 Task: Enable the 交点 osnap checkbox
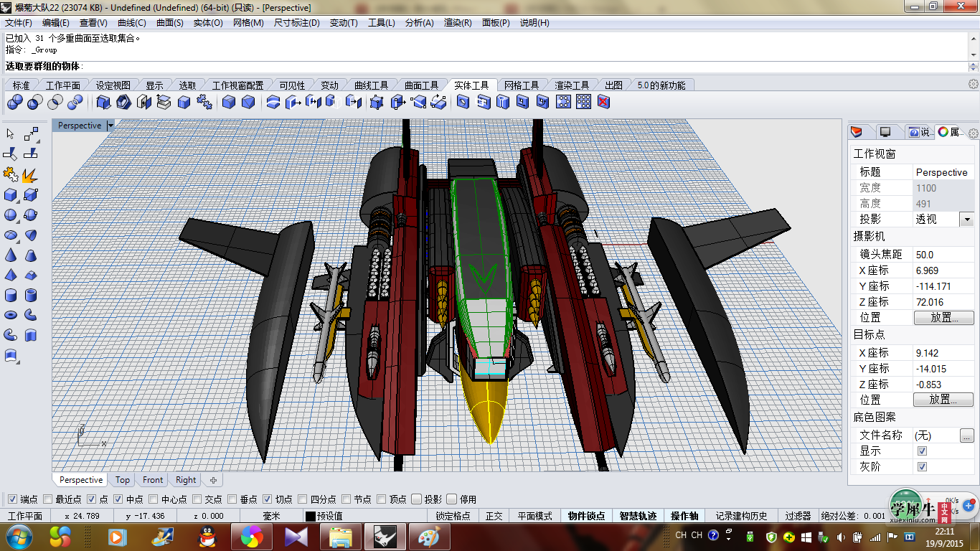tap(197, 499)
